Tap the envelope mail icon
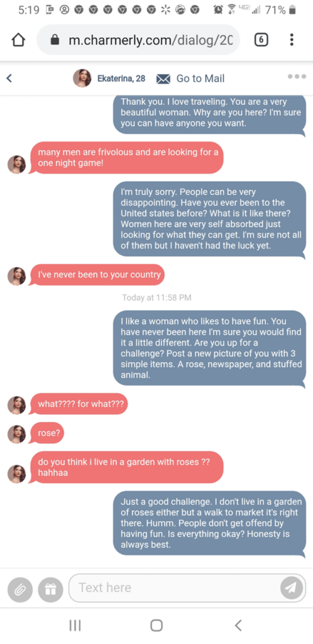Viewport: 313px width, 644px height. pyautogui.click(x=163, y=79)
